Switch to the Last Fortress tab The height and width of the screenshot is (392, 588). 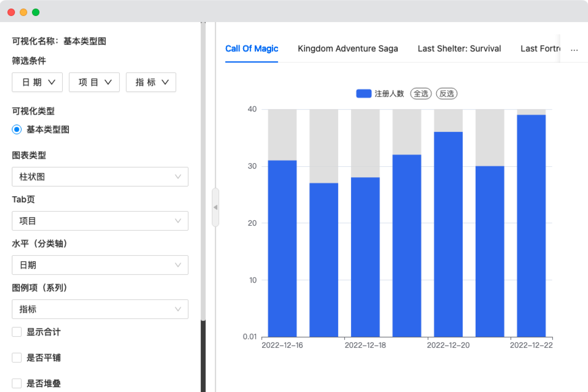(541, 49)
